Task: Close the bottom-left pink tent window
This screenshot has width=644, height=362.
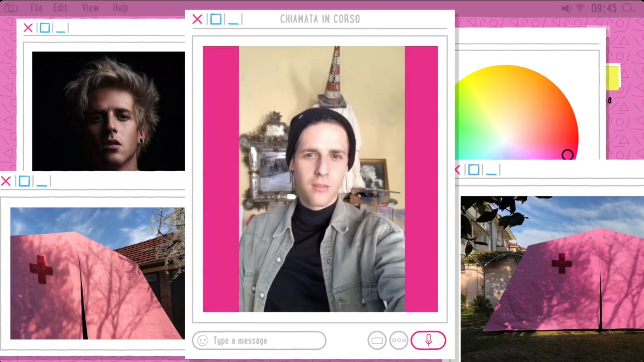Action: pos(6,181)
